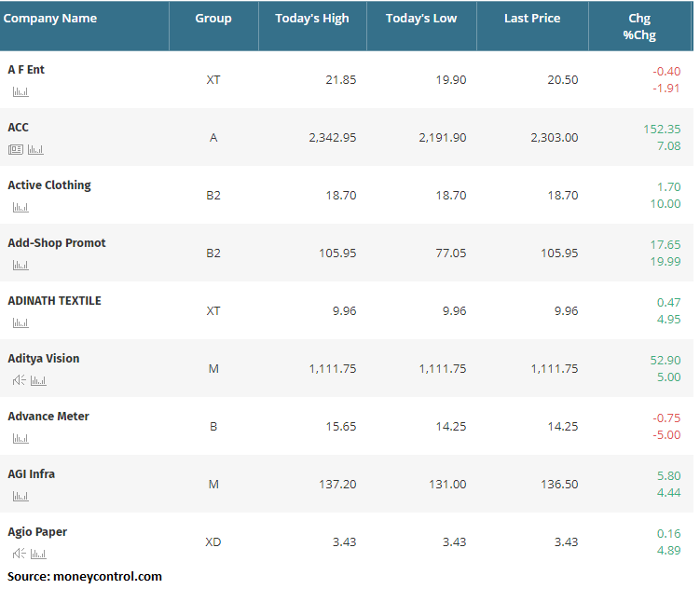The width and height of the screenshot is (700, 589).
Task: Sort the table by the Group header
Action: tap(213, 19)
